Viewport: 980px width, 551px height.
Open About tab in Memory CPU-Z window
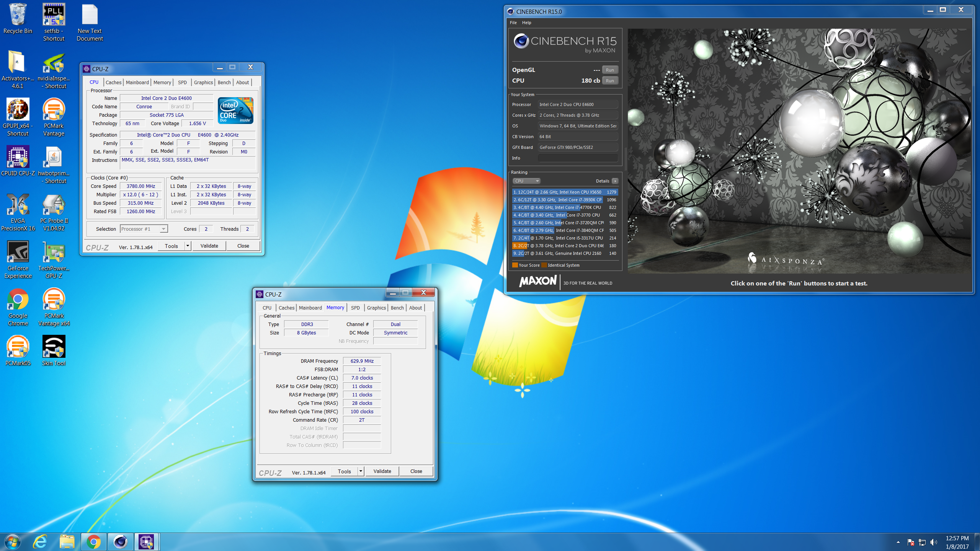415,308
